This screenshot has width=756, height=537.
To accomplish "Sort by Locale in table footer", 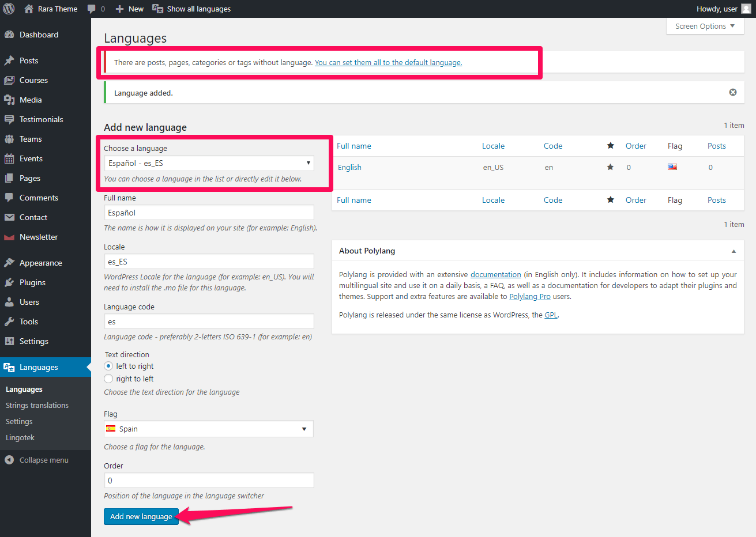I will click(x=494, y=200).
